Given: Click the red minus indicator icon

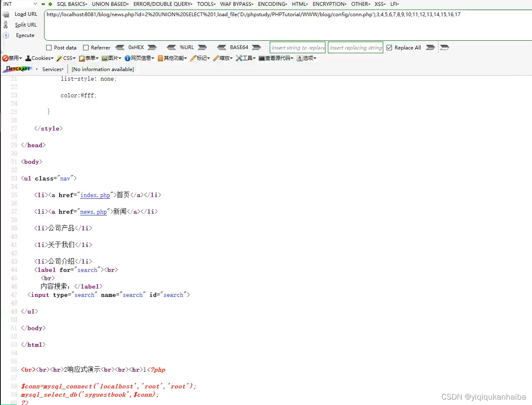Looking at the screenshot, I should click(43, 4).
